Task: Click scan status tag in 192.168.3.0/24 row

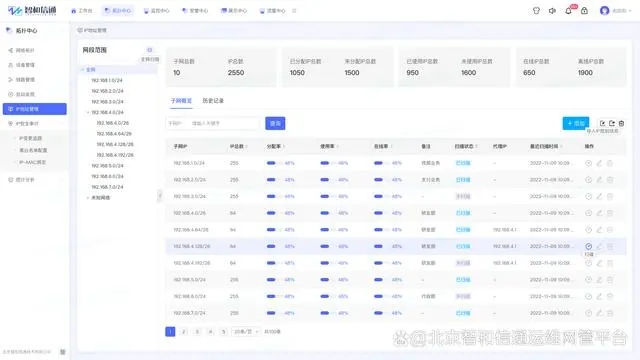Action: [463, 196]
